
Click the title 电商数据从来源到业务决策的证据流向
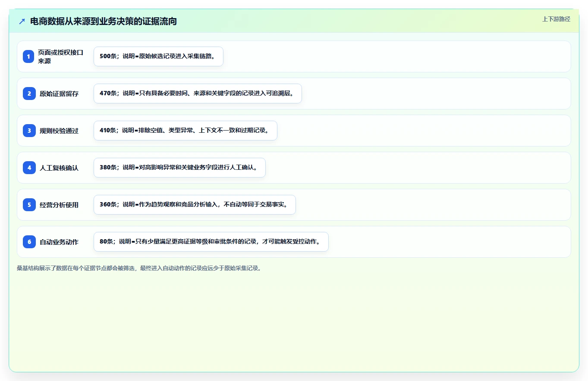click(x=104, y=22)
